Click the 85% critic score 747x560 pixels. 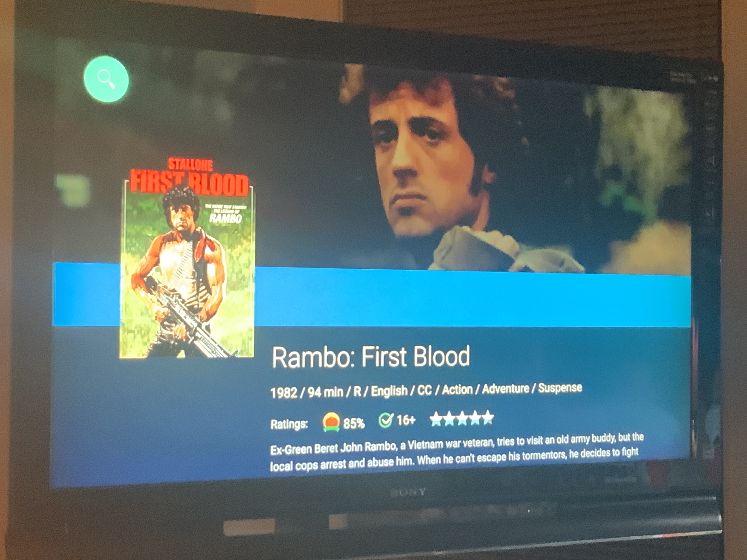tap(354, 423)
